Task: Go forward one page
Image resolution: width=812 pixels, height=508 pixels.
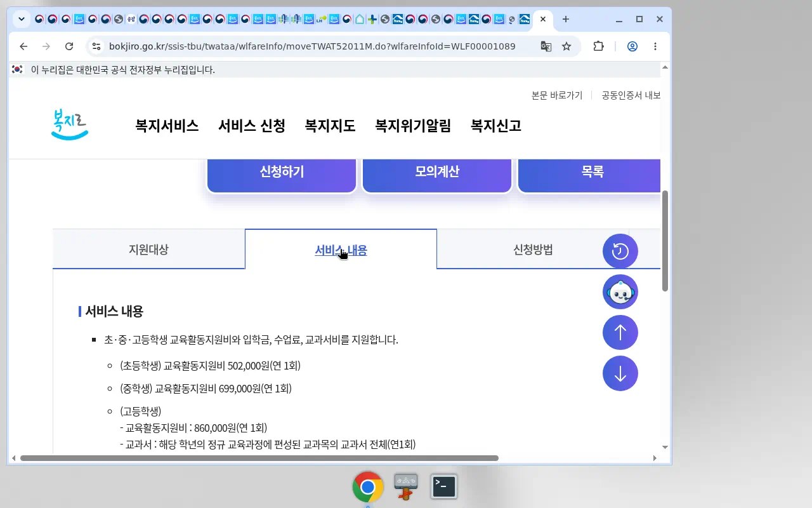Action: [46, 46]
